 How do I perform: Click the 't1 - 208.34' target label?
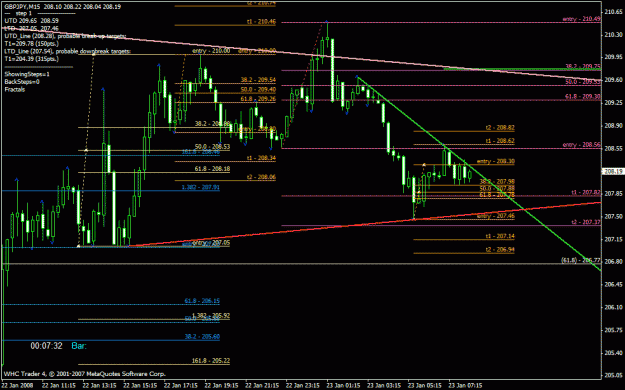click(261, 158)
